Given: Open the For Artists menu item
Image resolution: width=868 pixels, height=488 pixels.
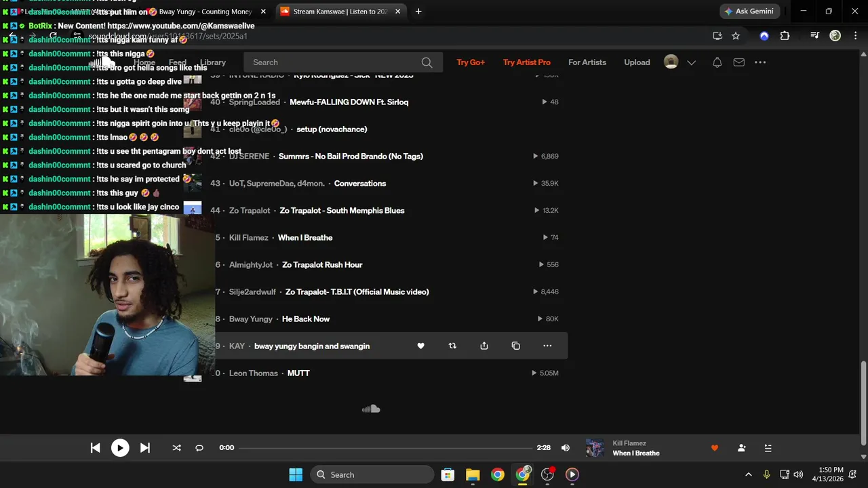Looking at the screenshot, I should pyautogui.click(x=587, y=62).
